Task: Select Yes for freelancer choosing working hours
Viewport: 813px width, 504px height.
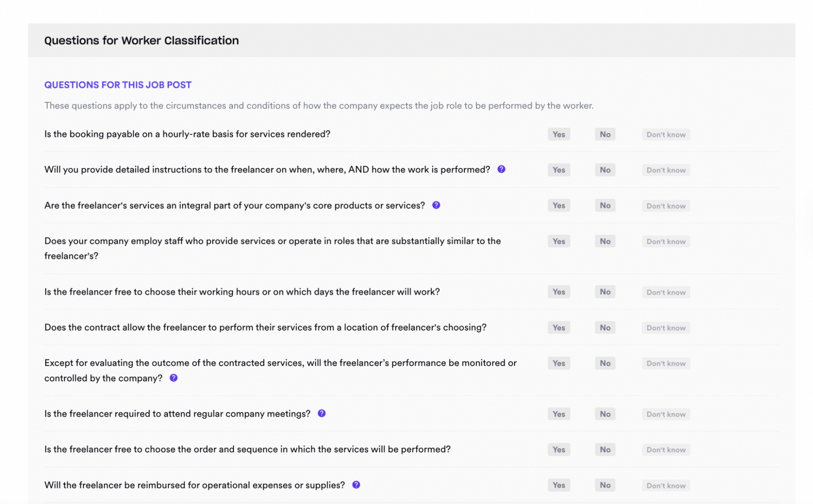Action: click(x=558, y=292)
